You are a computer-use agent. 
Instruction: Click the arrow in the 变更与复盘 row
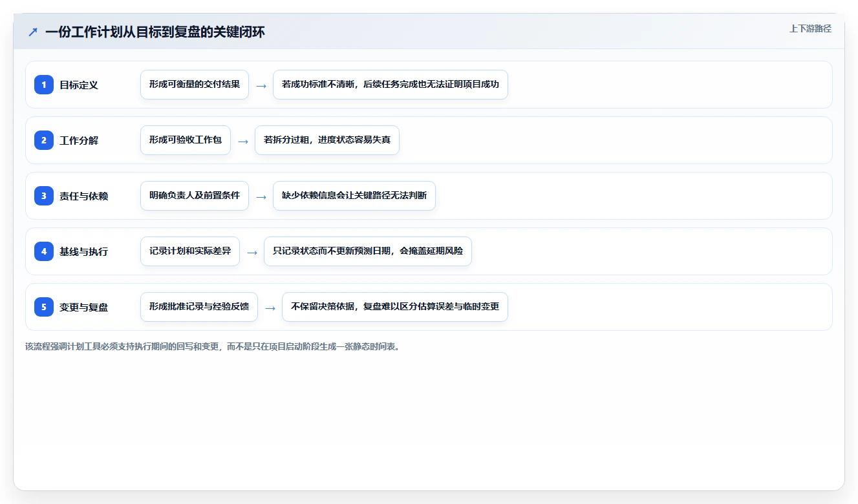(270, 308)
